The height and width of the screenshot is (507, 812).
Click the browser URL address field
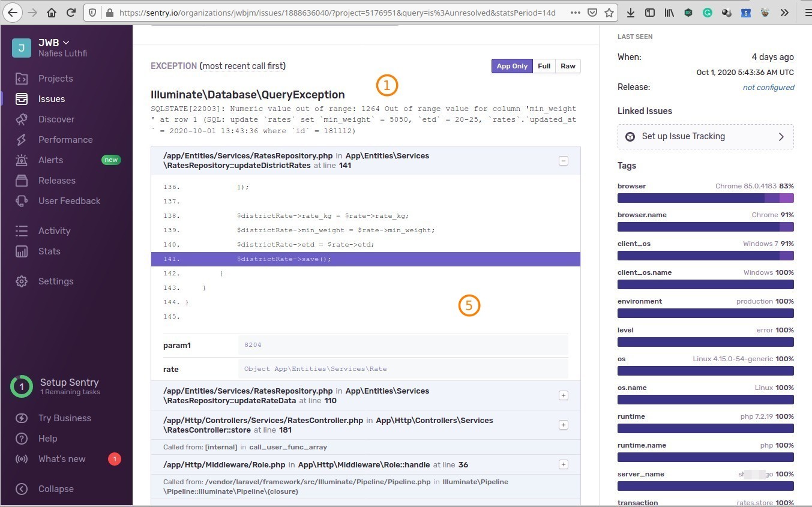pyautogui.click(x=336, y=13)
